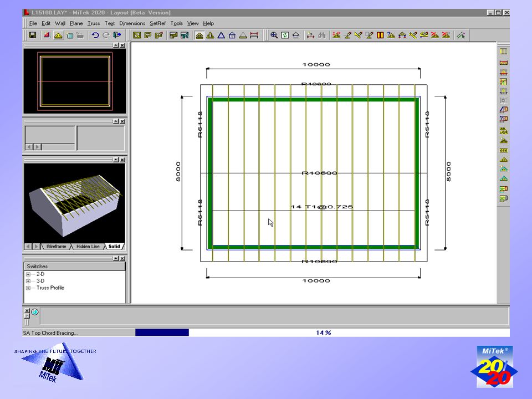The width and height of the screenshot is (532, 399).
Task: Click the center 'R10600' label
Action: point(319,173)
